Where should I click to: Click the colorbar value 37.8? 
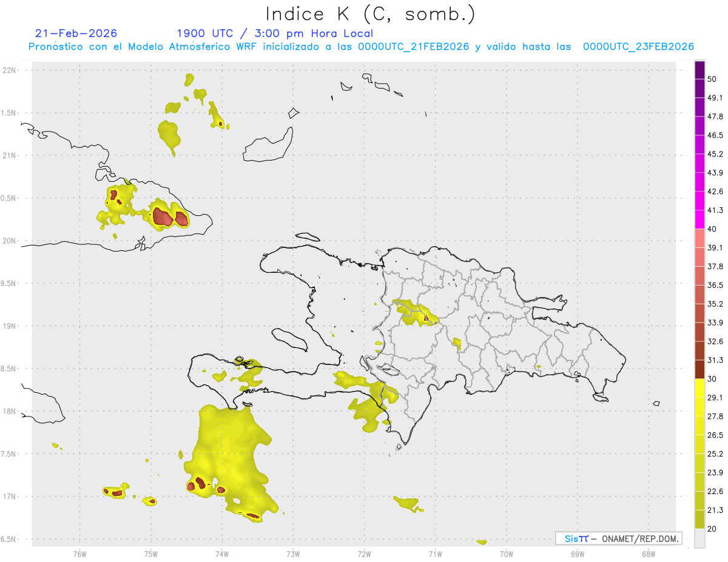pos(715,267)
